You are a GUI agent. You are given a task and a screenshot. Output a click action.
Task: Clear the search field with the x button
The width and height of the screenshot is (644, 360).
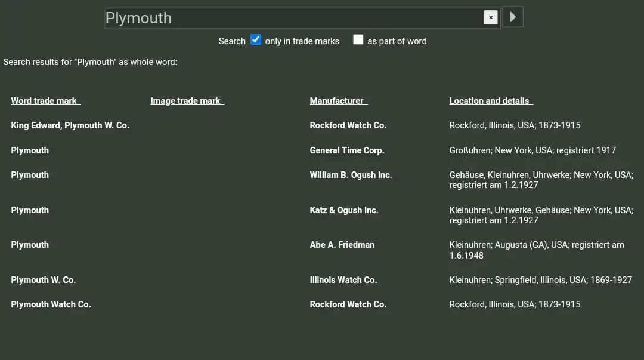pyautogui.click(x=491, y=17)
